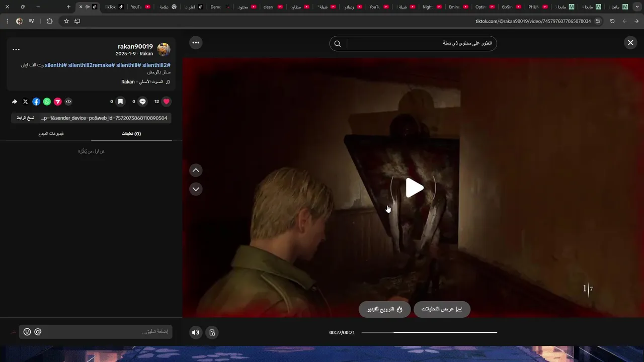Open the #silenthi hashtag
This screenshot has height=362, width=644.
pos(55,65)
